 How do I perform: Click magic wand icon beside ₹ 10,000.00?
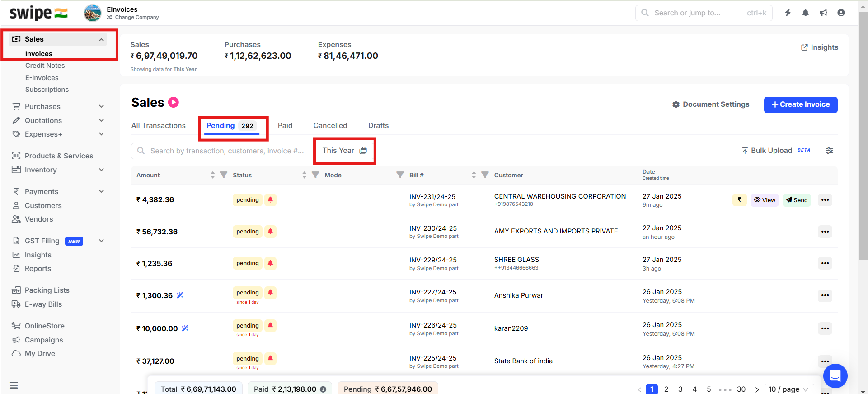(185, 328)
